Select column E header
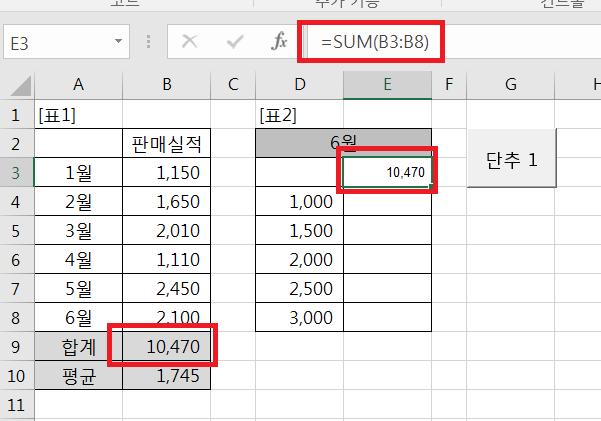Screen dimensions: 601x421 pos(387,86)
